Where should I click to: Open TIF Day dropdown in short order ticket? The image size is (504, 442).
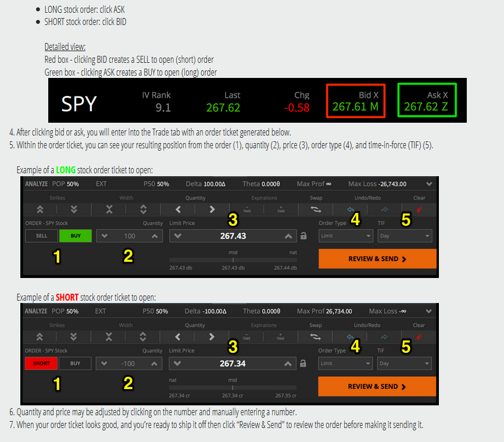[405, 363]
